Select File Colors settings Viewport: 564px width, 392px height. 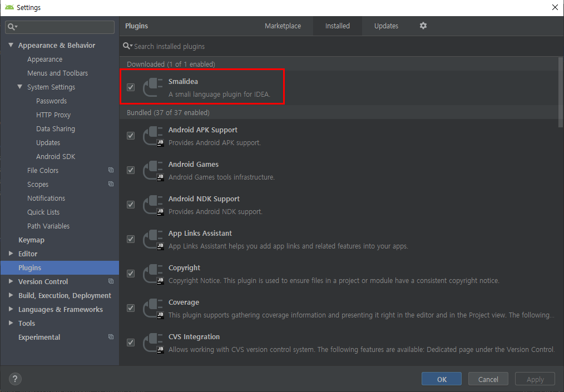pos(42,170)
